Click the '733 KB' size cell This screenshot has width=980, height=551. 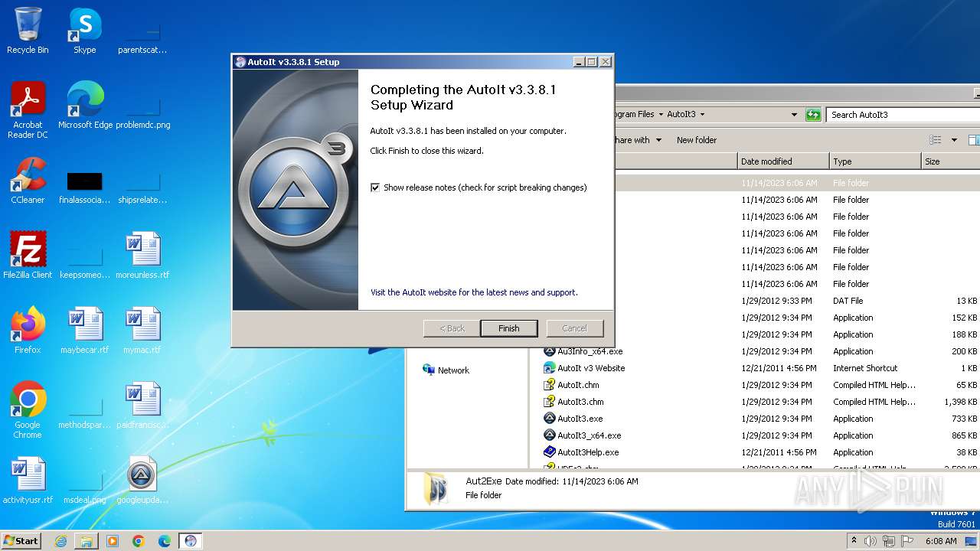(x=964, y=419)
